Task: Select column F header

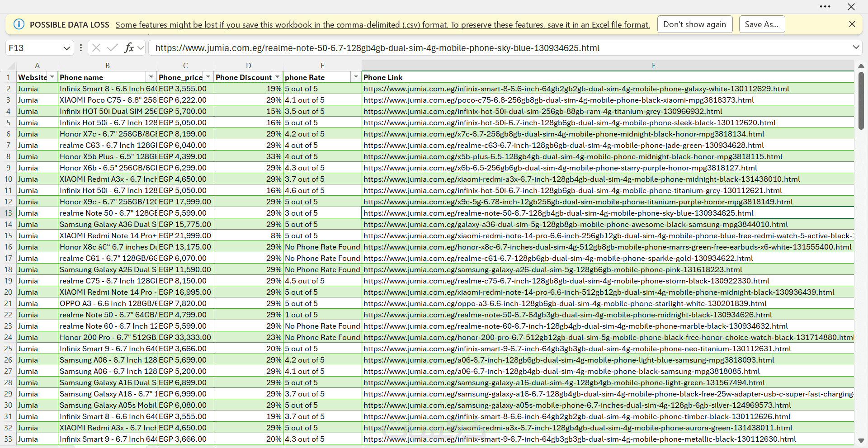Action: pos(653,66)
